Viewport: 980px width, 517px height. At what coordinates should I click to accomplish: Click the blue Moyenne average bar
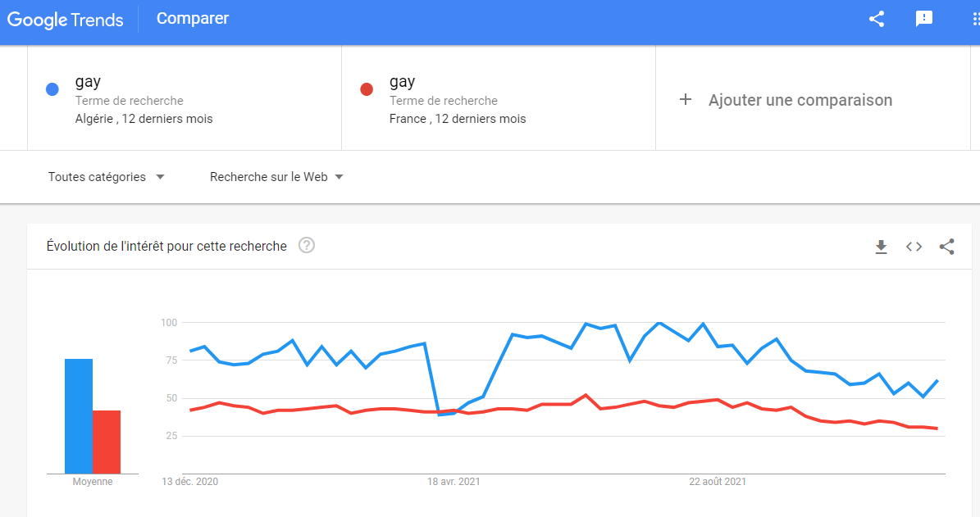(x=79, y=416)
